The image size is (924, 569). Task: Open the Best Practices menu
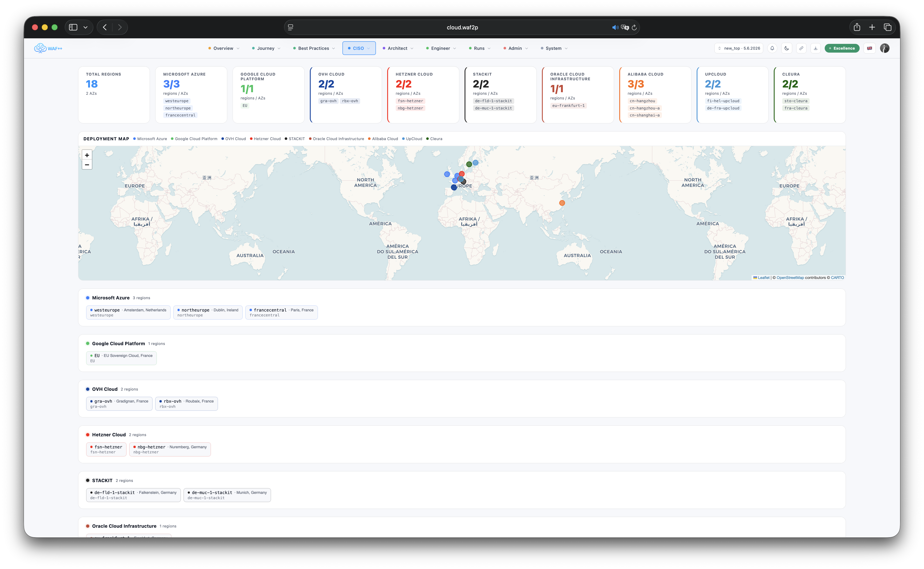point(314,48)
